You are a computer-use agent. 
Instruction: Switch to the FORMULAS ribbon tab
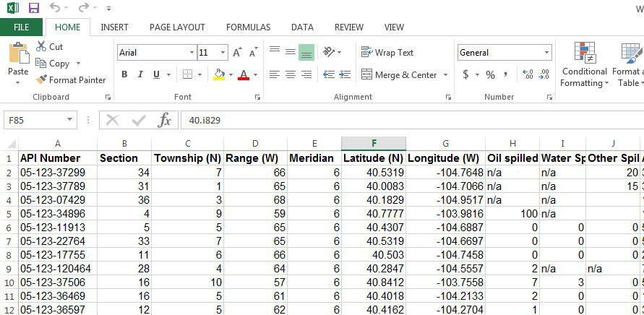click(248, 27)
